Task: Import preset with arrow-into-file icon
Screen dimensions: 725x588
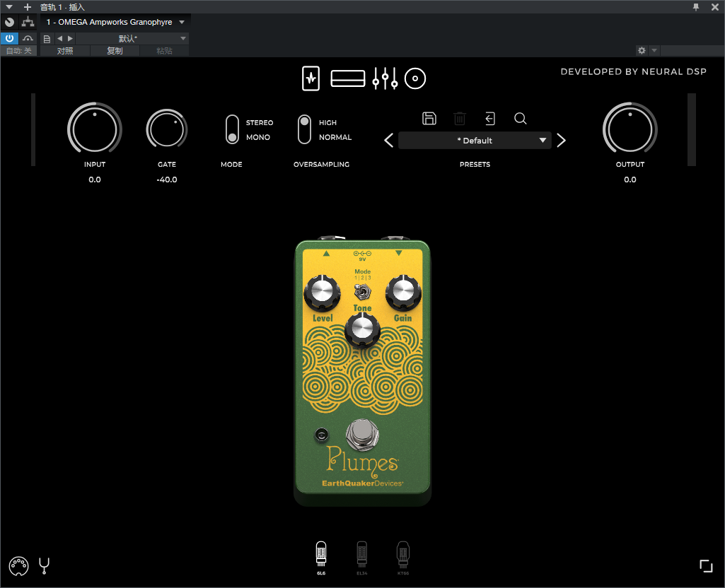Action: (490, 119)
